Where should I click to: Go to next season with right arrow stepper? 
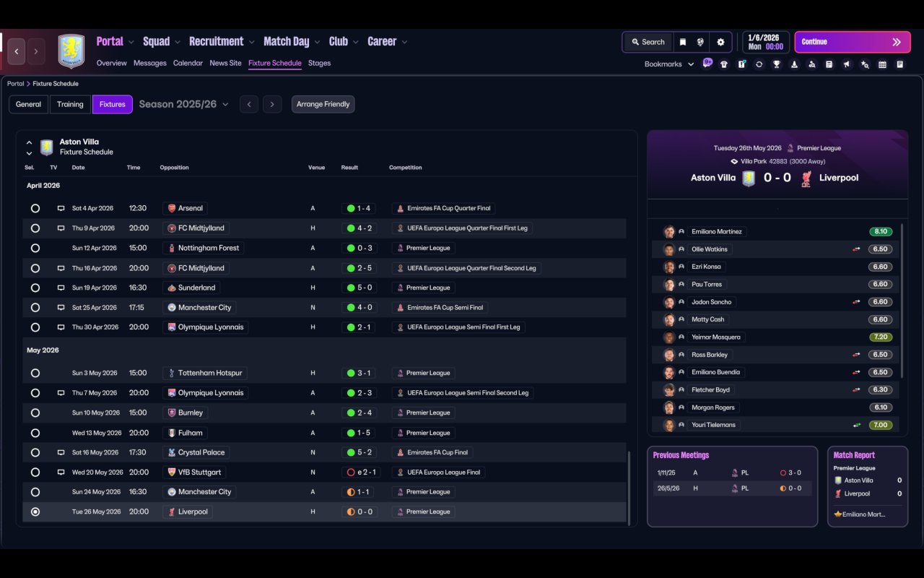click(272, 104)
